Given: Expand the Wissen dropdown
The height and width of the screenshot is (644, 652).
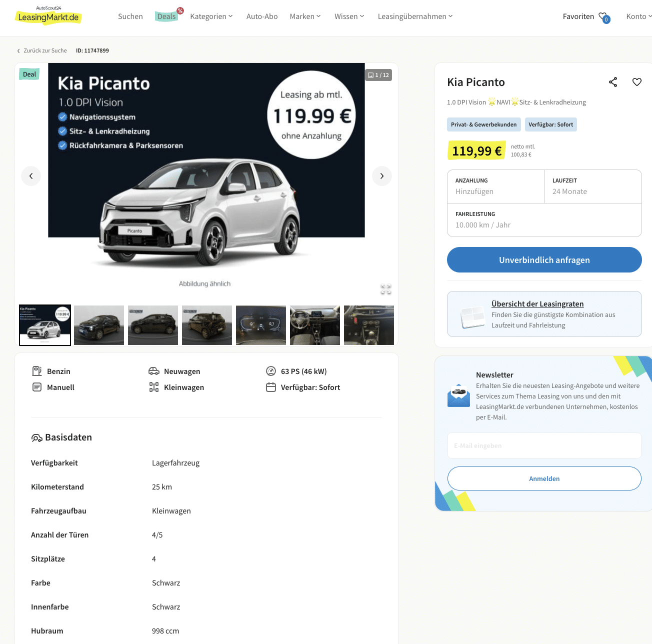Looking at the screenshot, I should tap(349, 16).
